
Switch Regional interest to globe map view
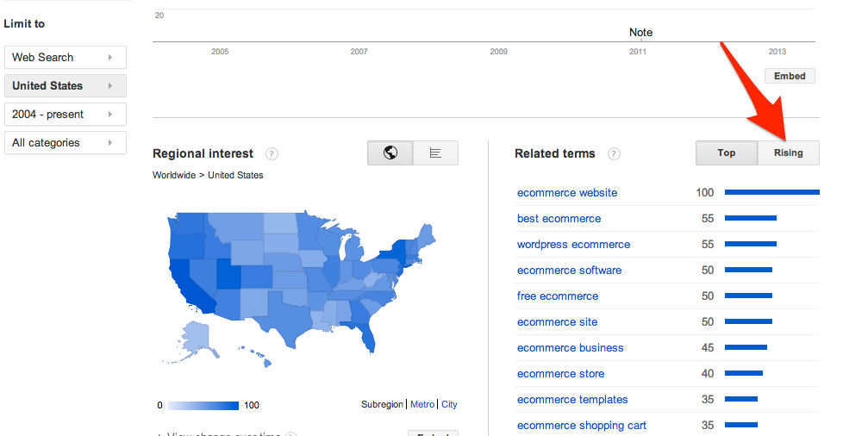tap(390, 153)
